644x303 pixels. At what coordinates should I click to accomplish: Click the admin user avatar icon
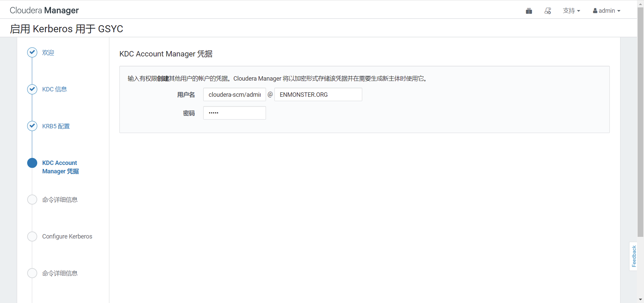tap(594, 10)
